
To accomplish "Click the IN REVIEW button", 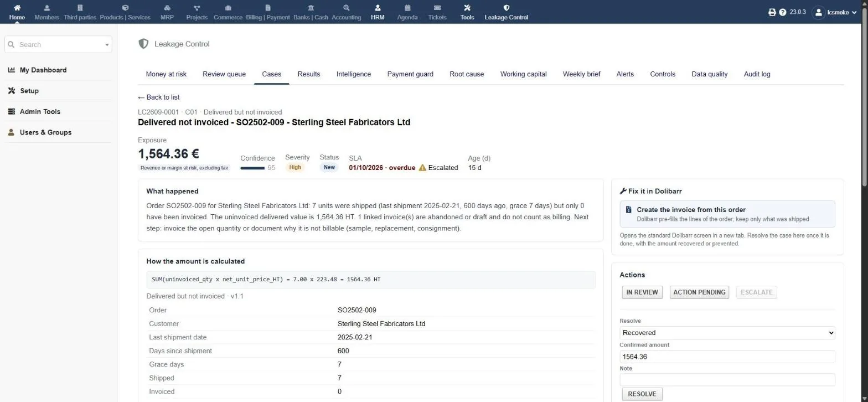I will (642, 292).
